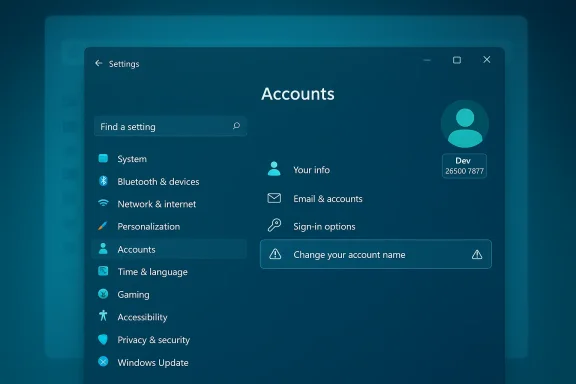576x384 pixels.
Task: Select the Accessibility figure icon
Action: (103, 316)
